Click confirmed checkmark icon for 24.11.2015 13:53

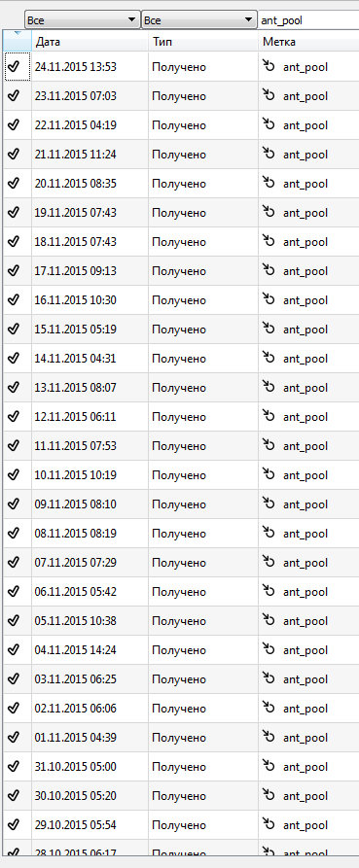(14, 67)
